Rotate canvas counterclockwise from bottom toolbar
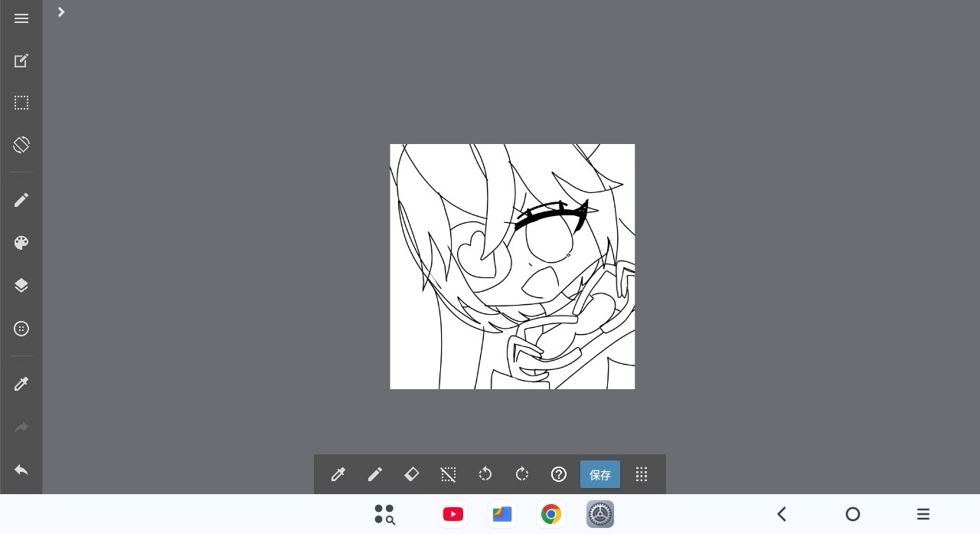 [x=485, y=474]
